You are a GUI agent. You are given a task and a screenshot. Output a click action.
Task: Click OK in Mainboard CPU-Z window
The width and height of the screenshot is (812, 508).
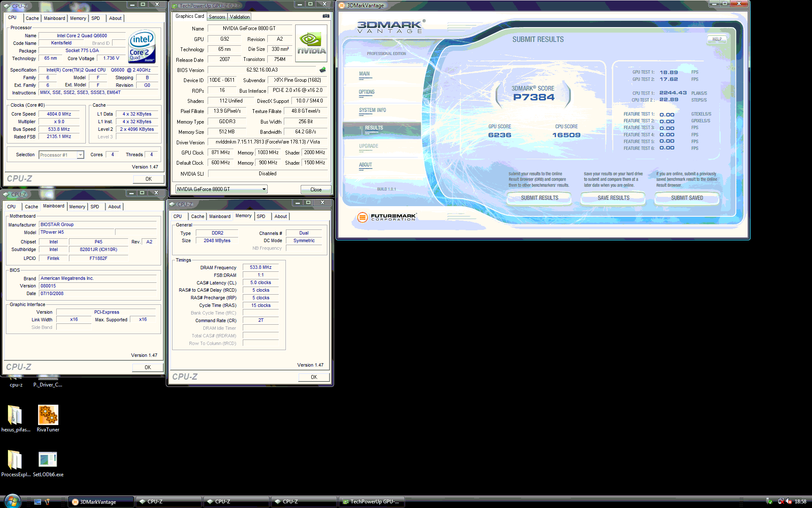coord(148,367)
